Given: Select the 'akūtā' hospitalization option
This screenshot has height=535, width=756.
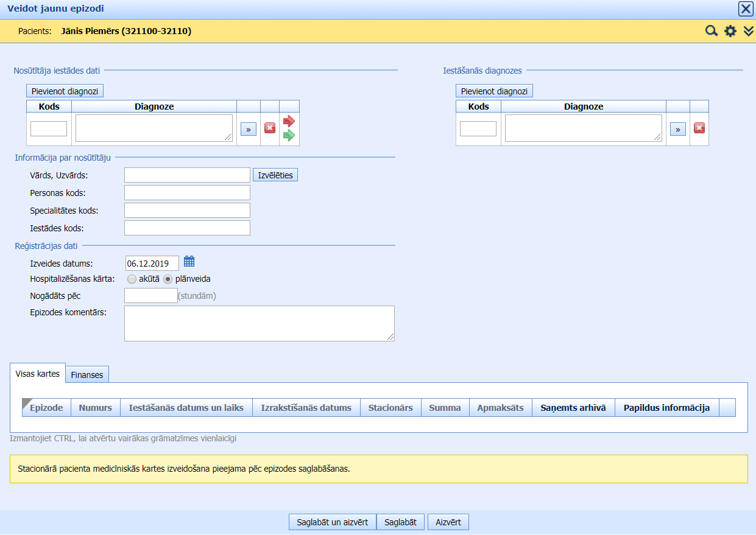Looking at the screenshot, I should (x=132, y=279).
